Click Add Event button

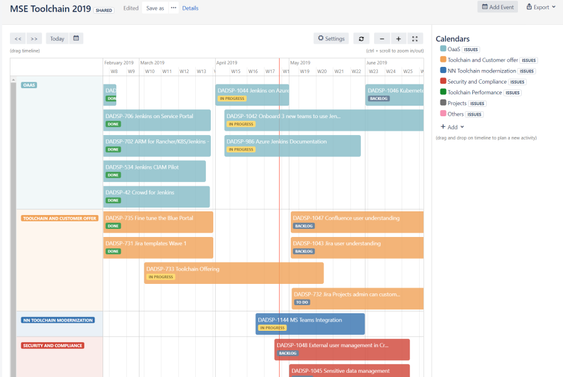point(497,7)
